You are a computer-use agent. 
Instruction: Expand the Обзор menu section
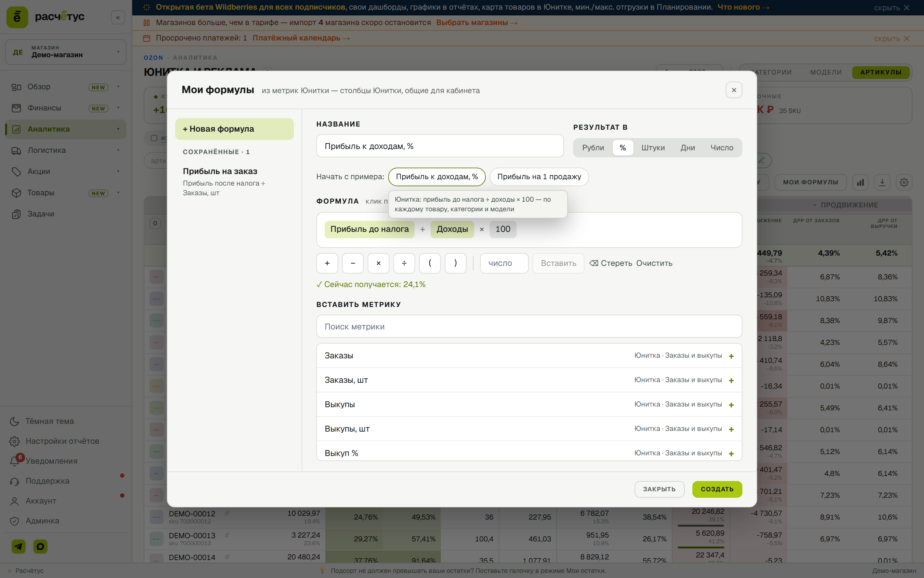click(118, 87)
